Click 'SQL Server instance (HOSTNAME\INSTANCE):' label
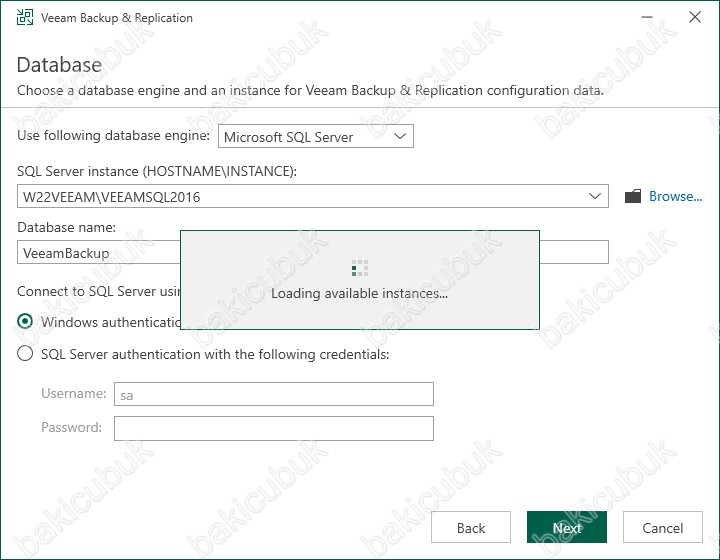The width and height of the screenshot is (720, 560). point(157,171)
